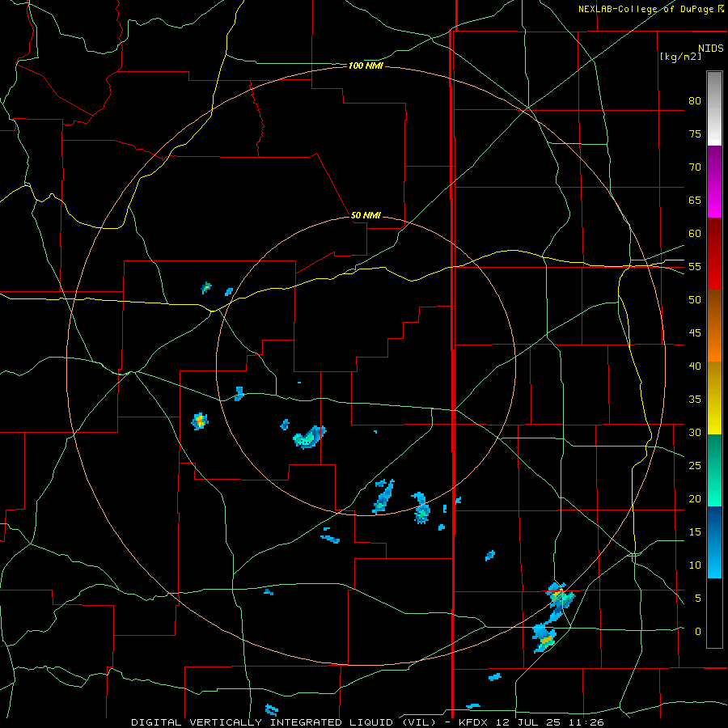Click the 0 value on the scale

click(x=698, y=632)
